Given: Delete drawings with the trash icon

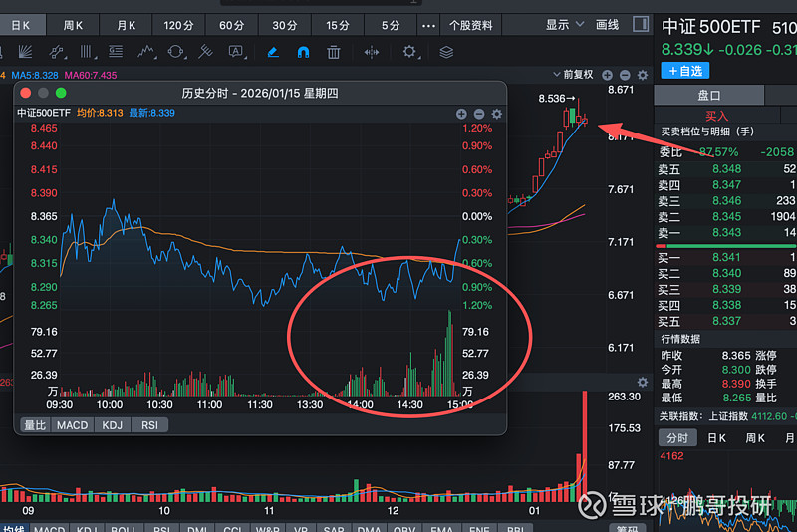Looking at the screenshot, I should coord(334,52).
